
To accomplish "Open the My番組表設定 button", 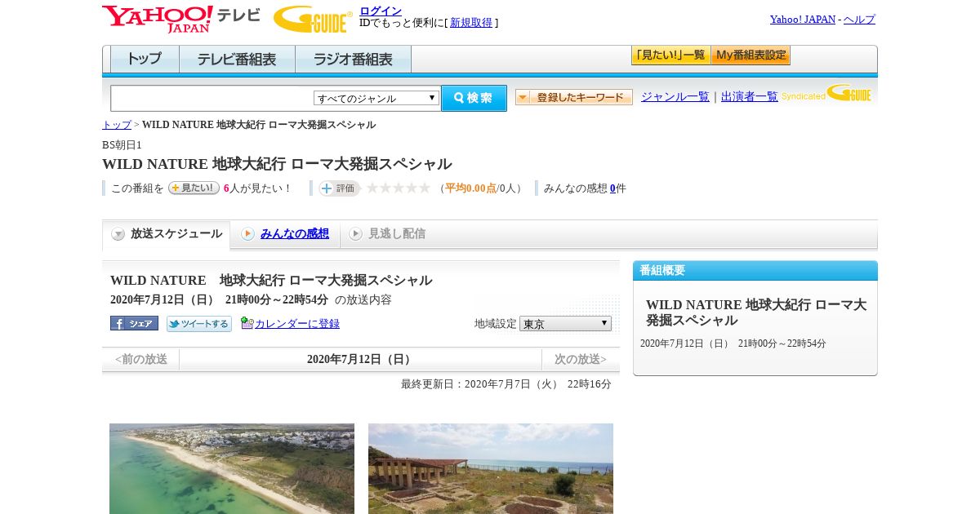I will coord(751,55).
